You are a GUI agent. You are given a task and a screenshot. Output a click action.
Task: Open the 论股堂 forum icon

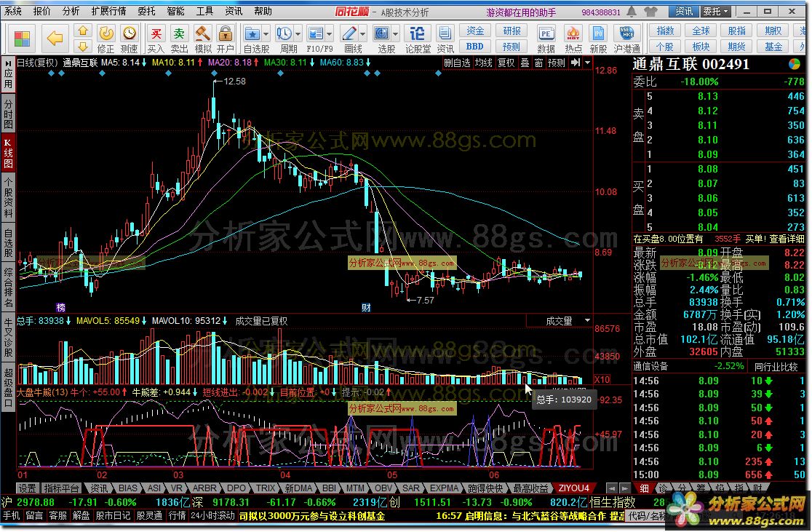coord(417,33)
